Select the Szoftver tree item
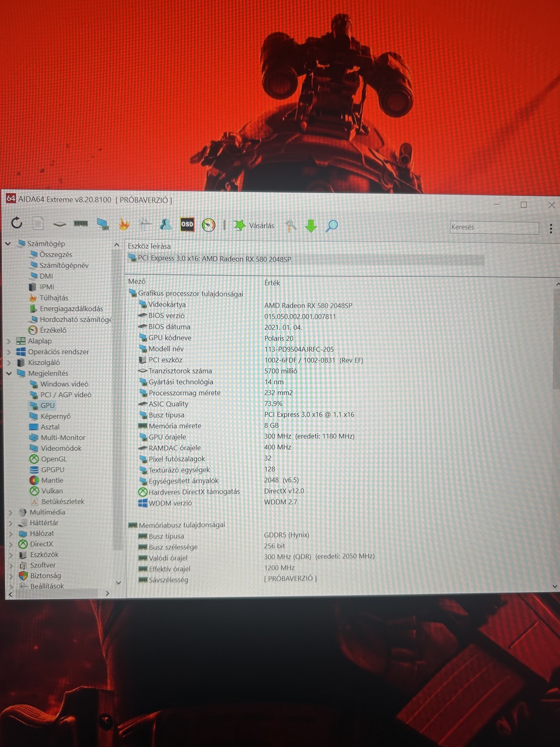 43,565
